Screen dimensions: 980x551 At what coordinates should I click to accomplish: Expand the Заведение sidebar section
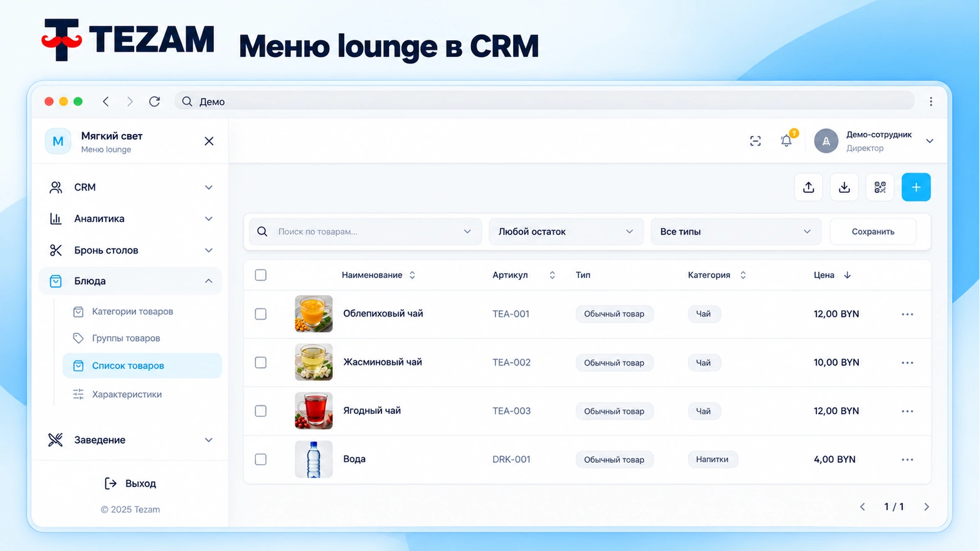tap(130, 440)
